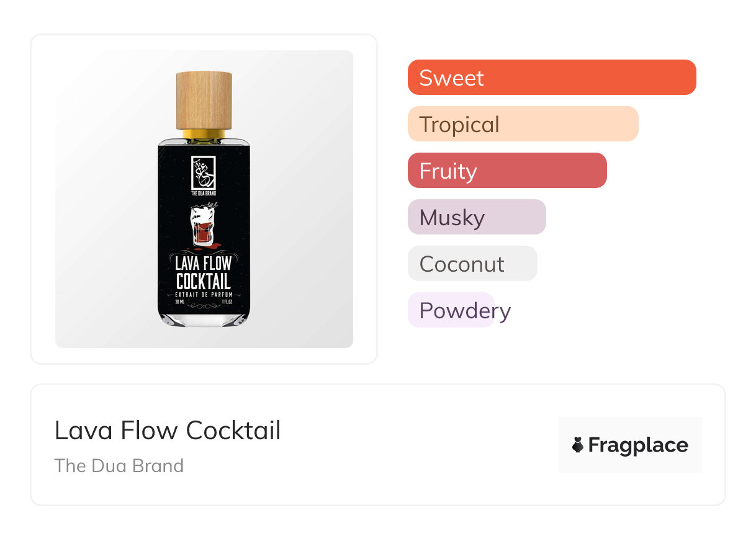Click the gold collar ring under the cap
Screen dimensions: 756x536
coord(204,134)
